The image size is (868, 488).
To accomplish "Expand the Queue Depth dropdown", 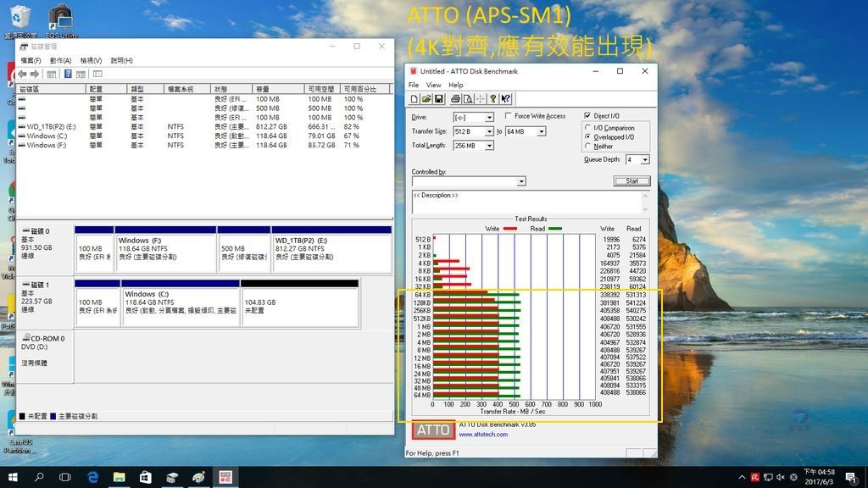I will (x=645, y=159).
